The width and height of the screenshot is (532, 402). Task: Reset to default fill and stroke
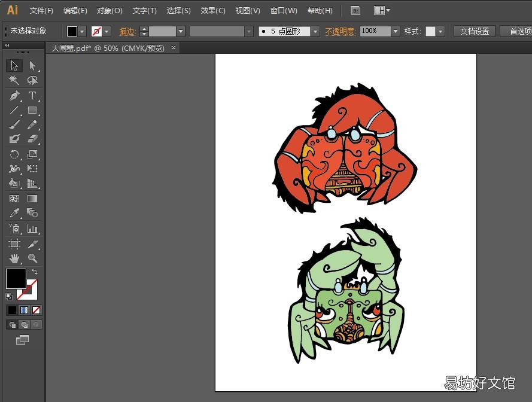9,297
